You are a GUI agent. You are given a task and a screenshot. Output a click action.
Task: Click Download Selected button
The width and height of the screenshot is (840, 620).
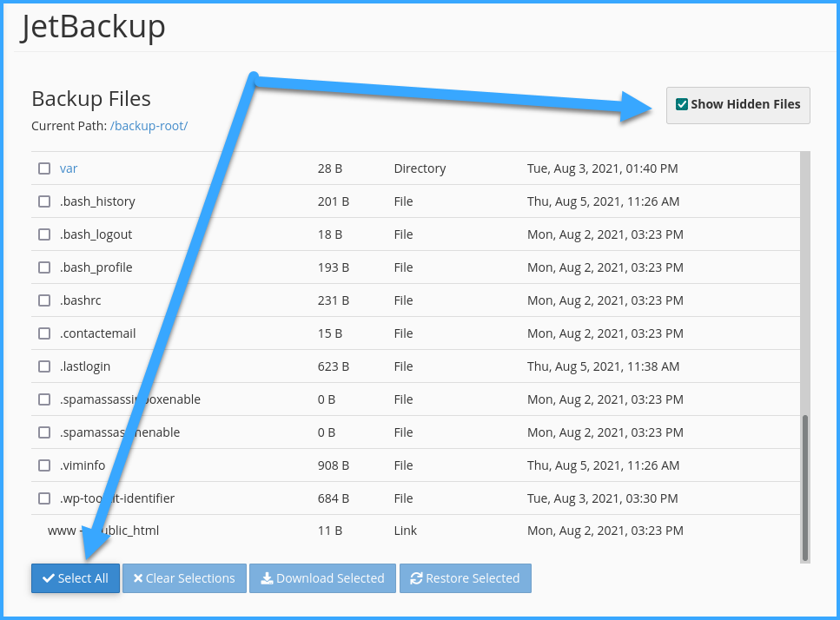pos(322,578)
